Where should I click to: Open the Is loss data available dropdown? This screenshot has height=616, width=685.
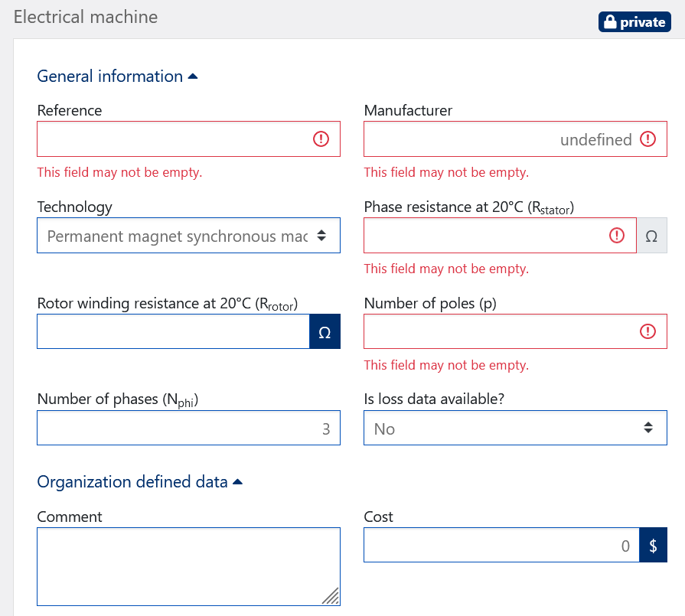pyautogui.click(x=514, y=429)
